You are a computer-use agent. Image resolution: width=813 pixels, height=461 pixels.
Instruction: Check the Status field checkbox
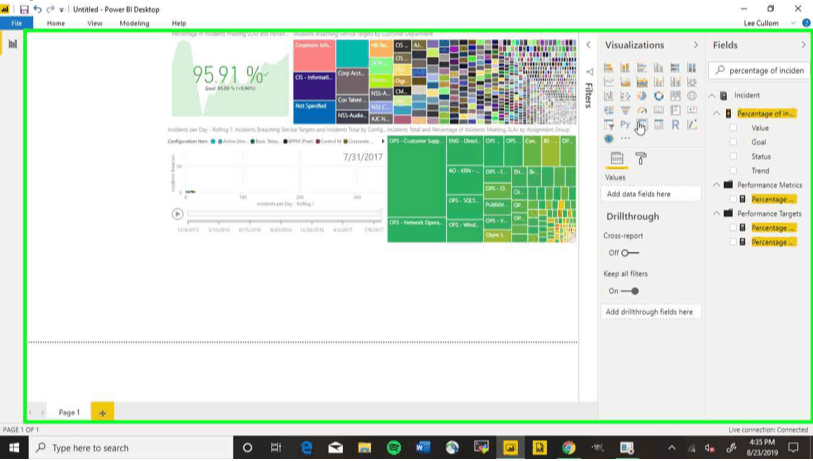tap(733, 156)
